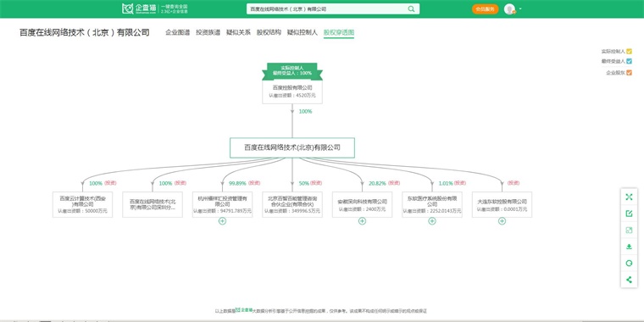Screen dimensions: 644x322
Task: Click the 50% investment percentage label
Action: 304,183
